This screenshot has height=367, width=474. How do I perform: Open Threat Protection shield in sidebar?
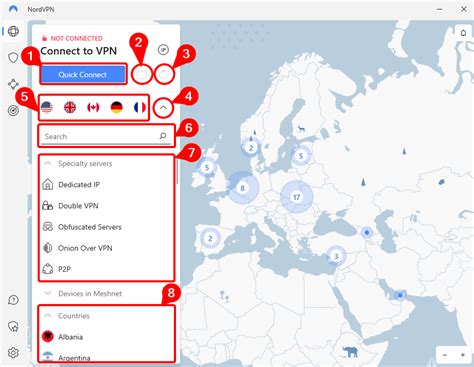pyautogui.click(x=13, y=57)
